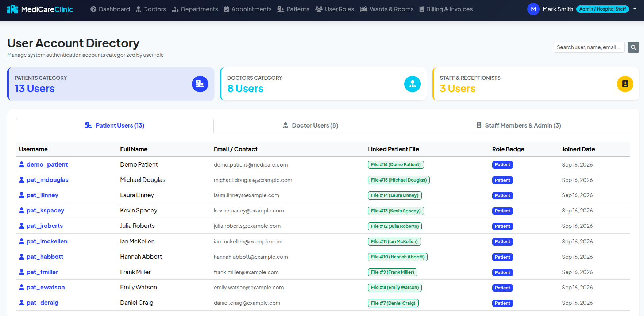This screenshot has width=644, height=316.
Task: Open the Patients navbar item
Action: pyautogui.click(x=293, y=9)
